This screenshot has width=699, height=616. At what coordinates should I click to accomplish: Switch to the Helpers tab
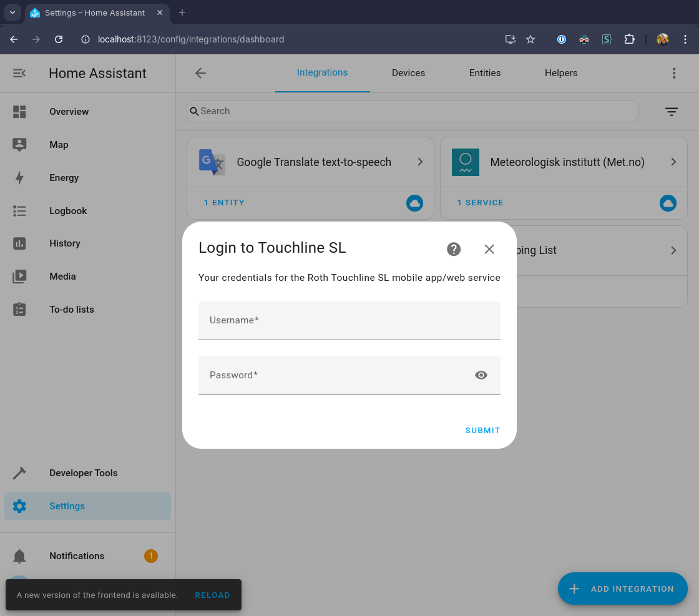560,73
